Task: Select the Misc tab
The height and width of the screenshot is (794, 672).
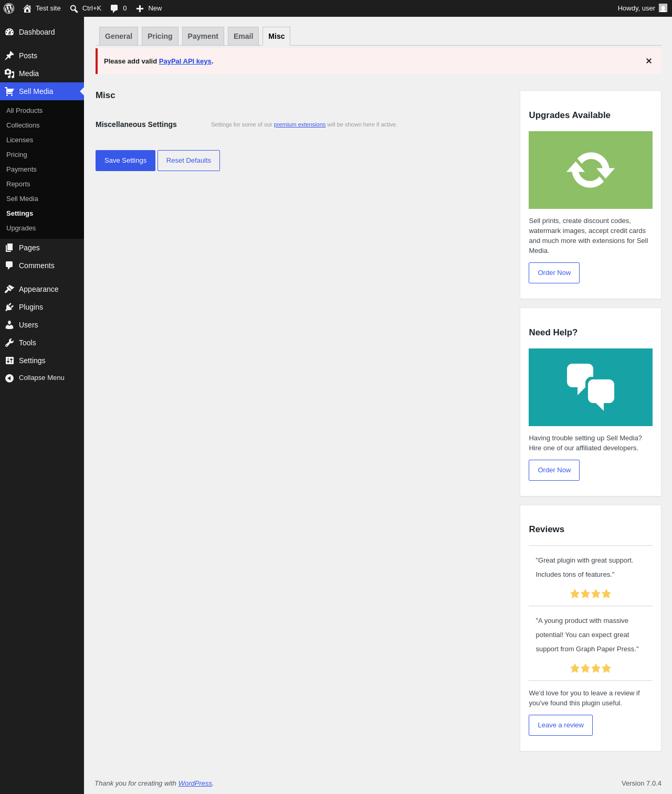Action: click(277, 36)
